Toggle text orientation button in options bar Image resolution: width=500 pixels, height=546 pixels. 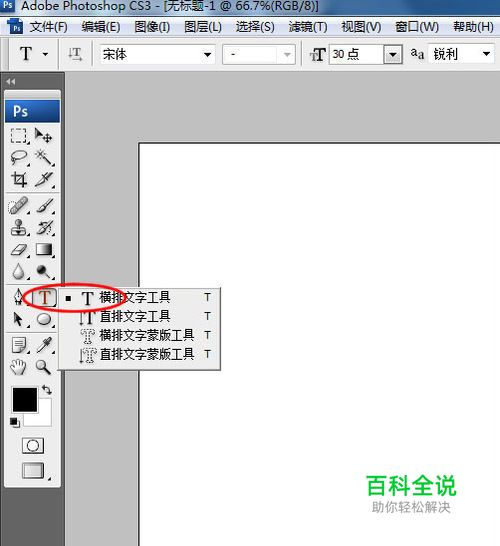pyautogui.click(x=75, y=54)
